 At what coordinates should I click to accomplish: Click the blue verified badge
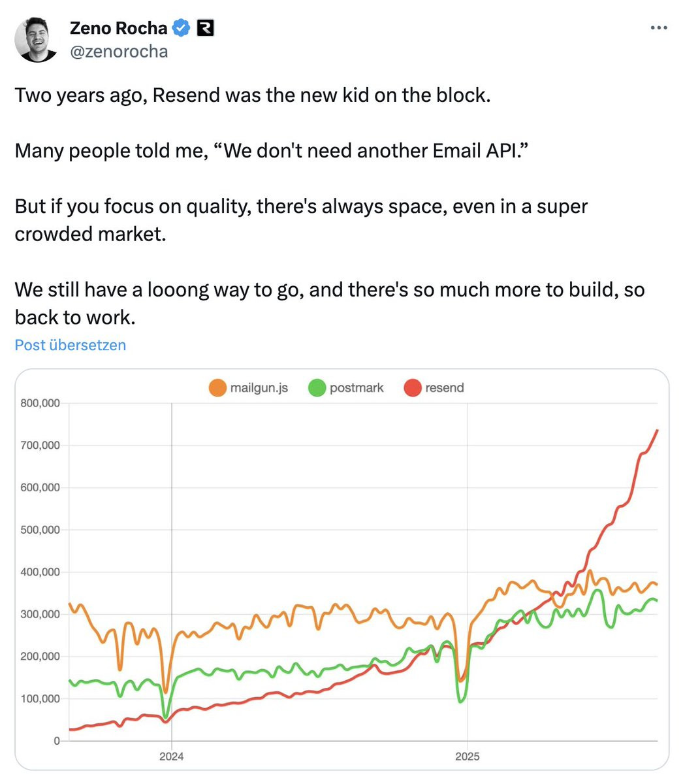click(181, 28)
